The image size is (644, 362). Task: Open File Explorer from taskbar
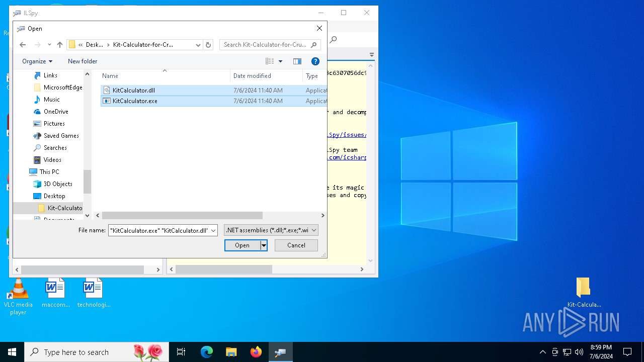(x=231, y=352)
